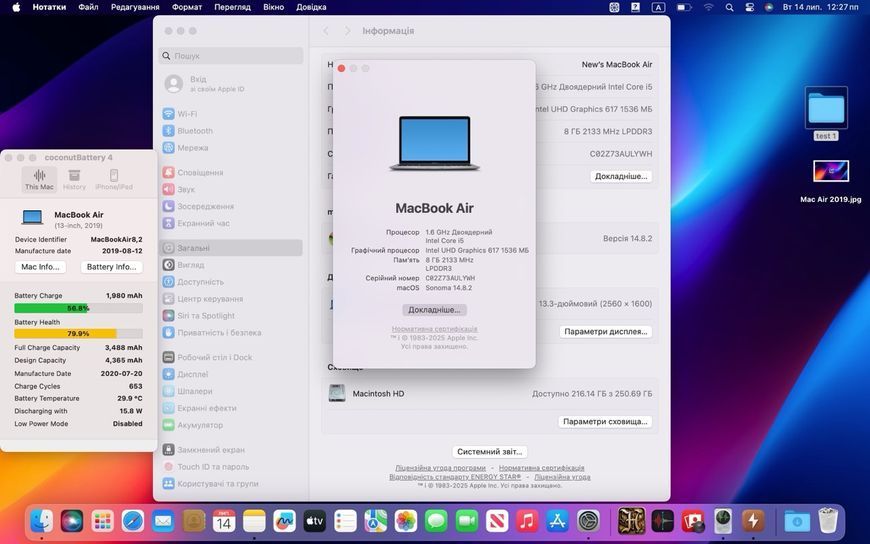
Task: Click Wi-Fi icon in menu bar
Action: 709,7
